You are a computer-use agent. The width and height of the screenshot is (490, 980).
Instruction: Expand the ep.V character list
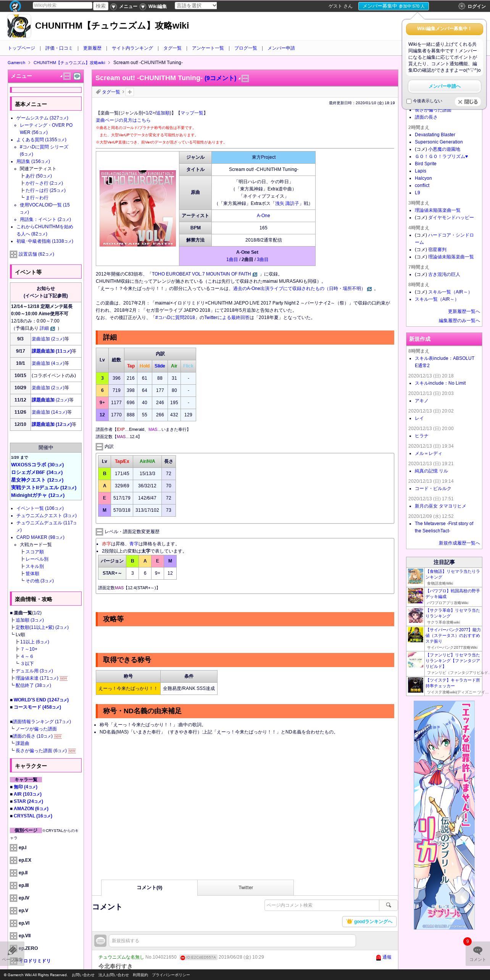13,911
